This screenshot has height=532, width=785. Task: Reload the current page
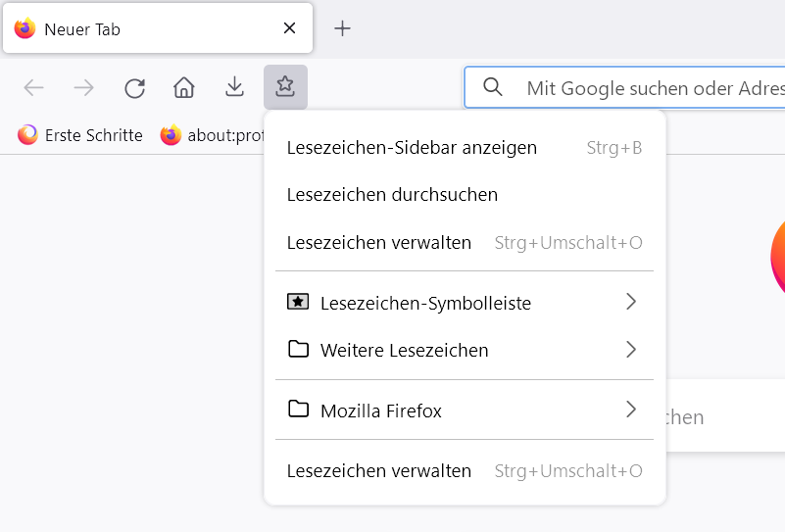pos(134,88)
